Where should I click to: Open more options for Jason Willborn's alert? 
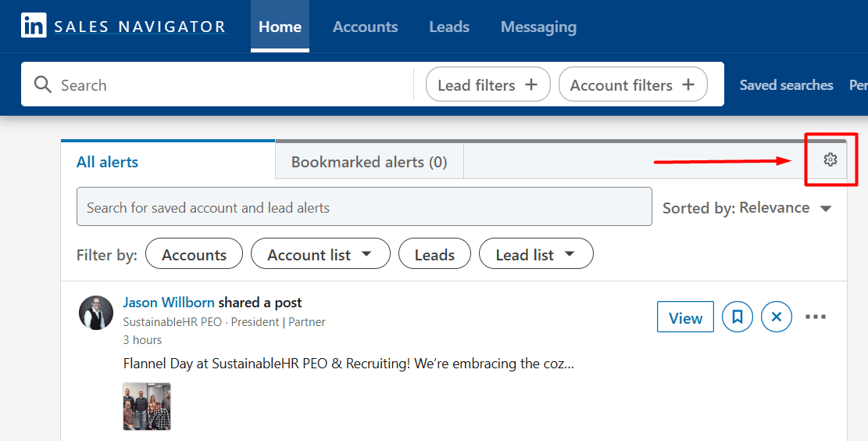(x=816, y=317)
